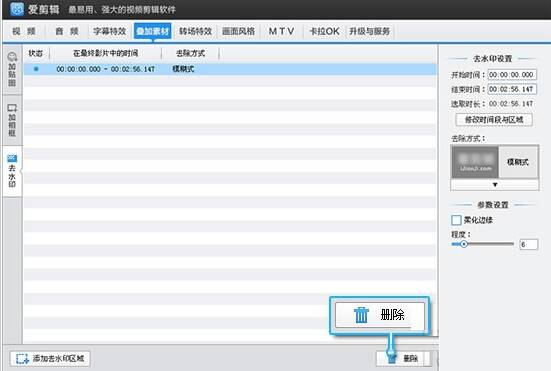551x371 pixels.
Task: Click the trash icon in enlarged 删除 callout
Action: coord(361,314)
